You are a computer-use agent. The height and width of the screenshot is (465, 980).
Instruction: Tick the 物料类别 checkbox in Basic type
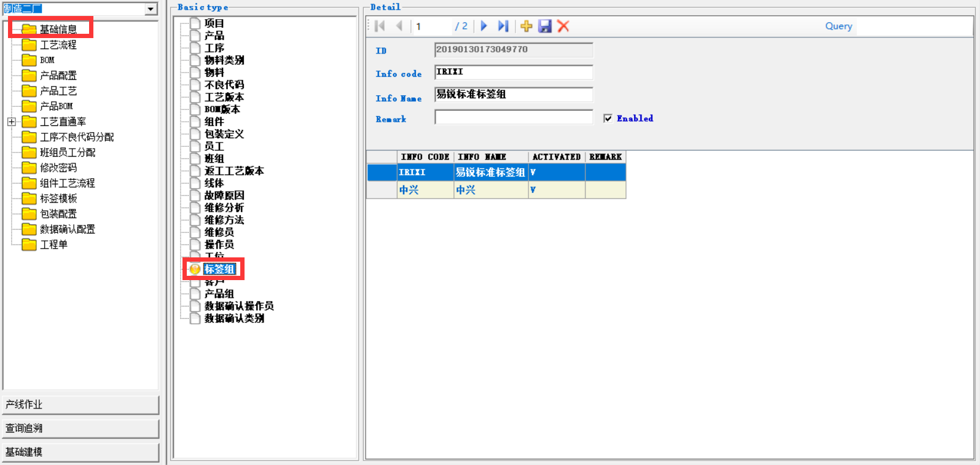[x=195, y=60]
